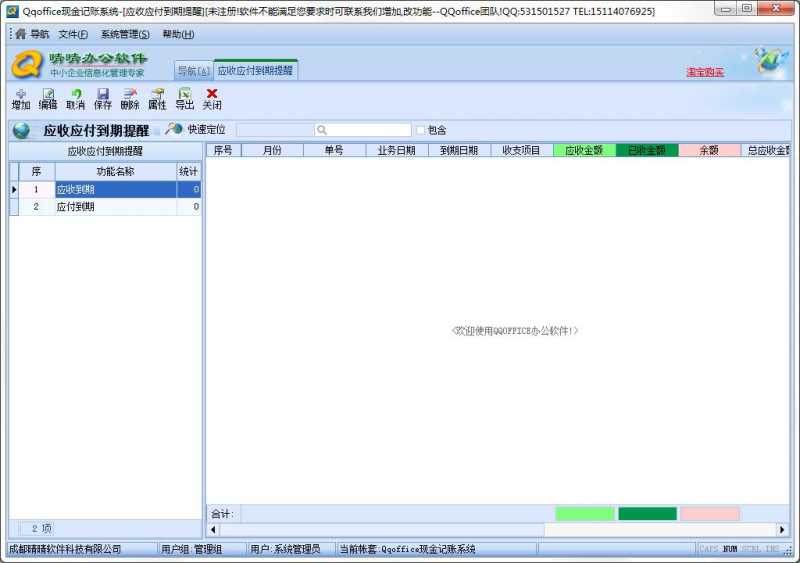Click the pink 余额 column header
Viewport: 800px width, 563px height.
click(709, 150)
